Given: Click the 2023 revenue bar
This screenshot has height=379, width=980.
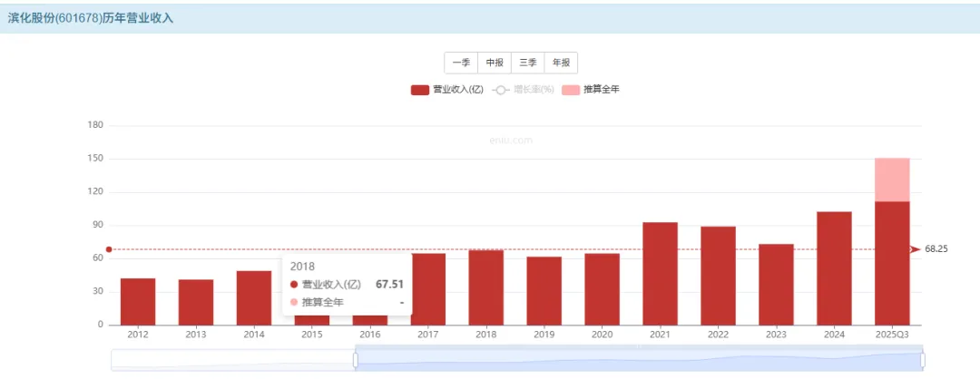Looking at the screenshot, I should tap(776, 285).
